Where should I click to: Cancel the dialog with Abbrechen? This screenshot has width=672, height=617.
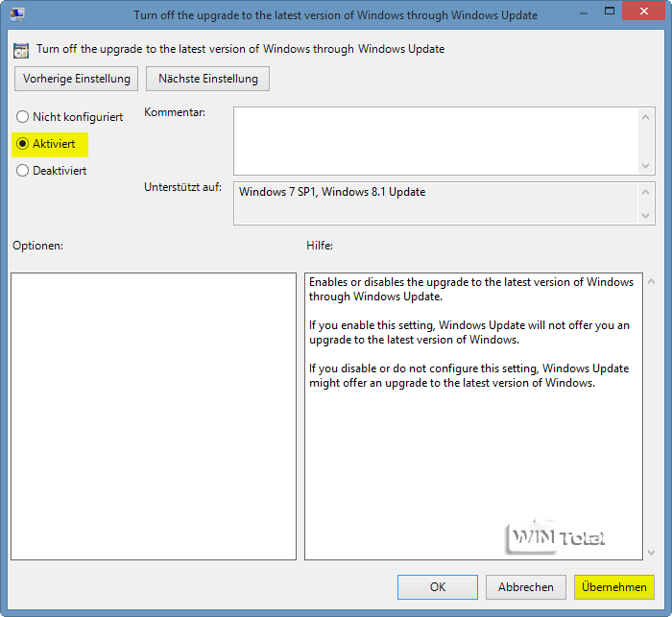pyautogui.click(x=526, y=587)
